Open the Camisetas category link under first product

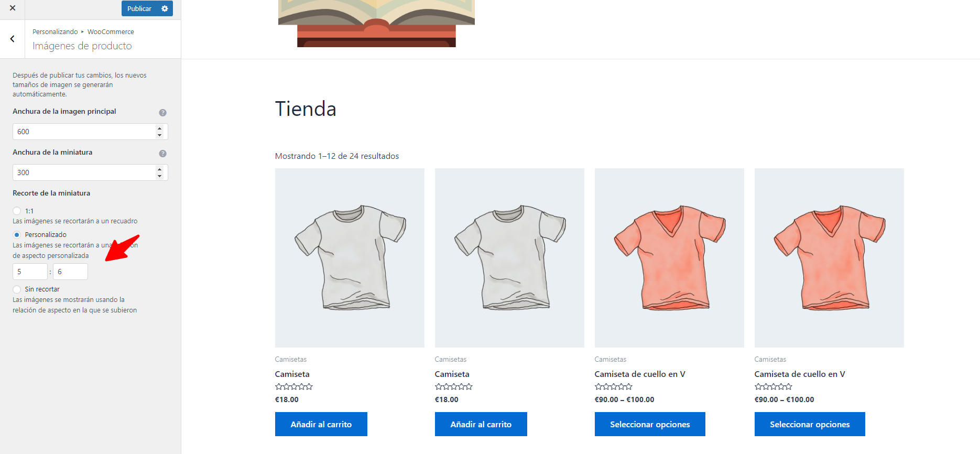tap(291, 359)
